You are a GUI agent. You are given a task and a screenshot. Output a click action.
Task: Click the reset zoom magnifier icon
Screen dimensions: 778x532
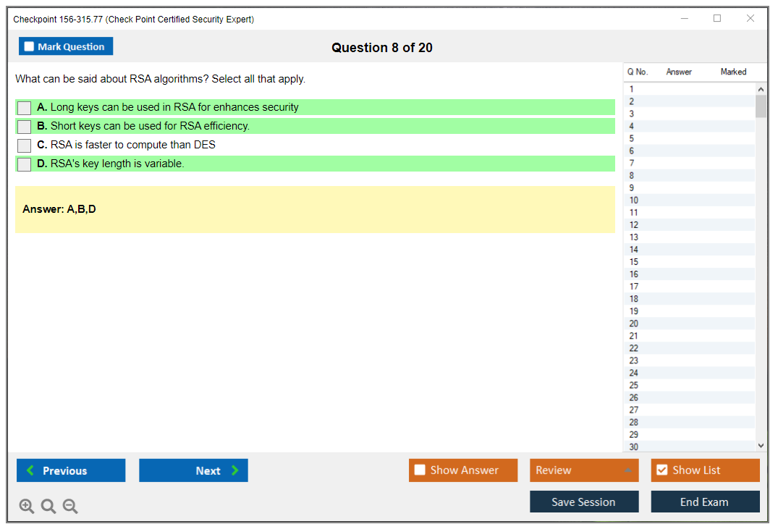click(48, 507)
